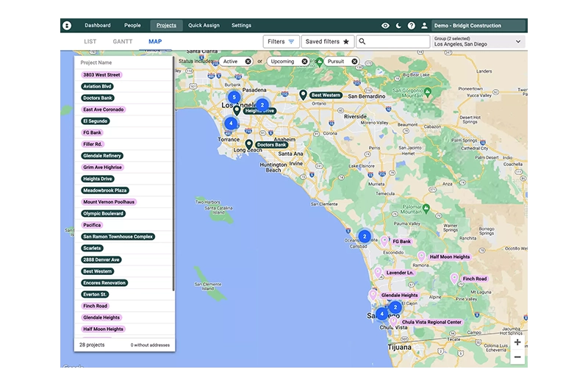The height and width of the screenshot is (386, 588).
Task: Open the Demo - Bridgit Construction account selector
Action: tap(478, 26)
